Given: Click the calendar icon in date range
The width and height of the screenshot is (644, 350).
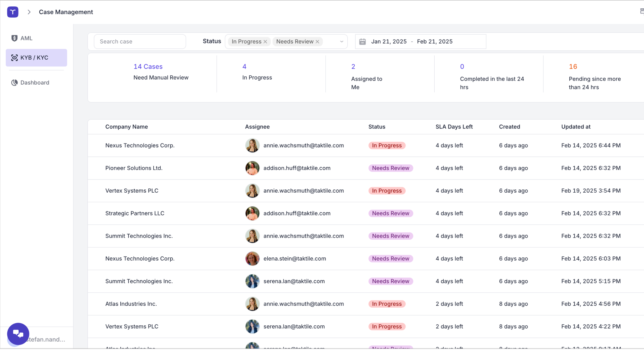Looking at the screenshot, I should [362, 42].
